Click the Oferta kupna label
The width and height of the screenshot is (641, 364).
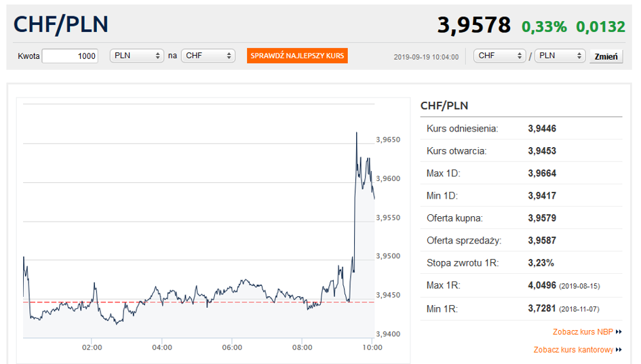(x=454, y=218)
